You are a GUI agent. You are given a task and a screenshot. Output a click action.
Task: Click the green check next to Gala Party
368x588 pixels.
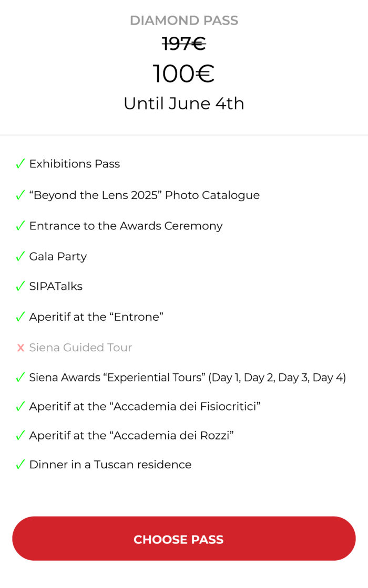tap(21, 257)
